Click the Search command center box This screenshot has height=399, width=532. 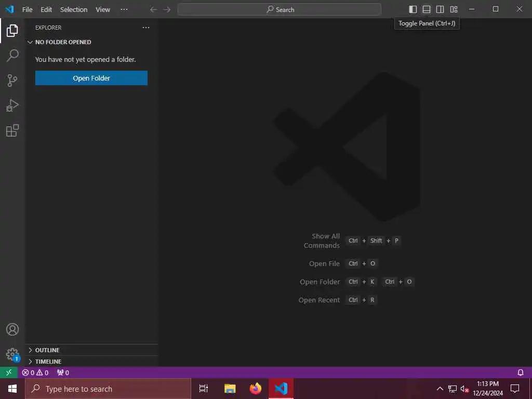[x=279, y=9]
